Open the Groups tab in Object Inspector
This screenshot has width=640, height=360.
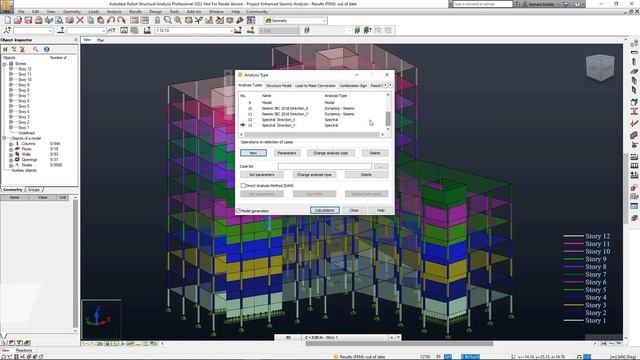(34, 190)
